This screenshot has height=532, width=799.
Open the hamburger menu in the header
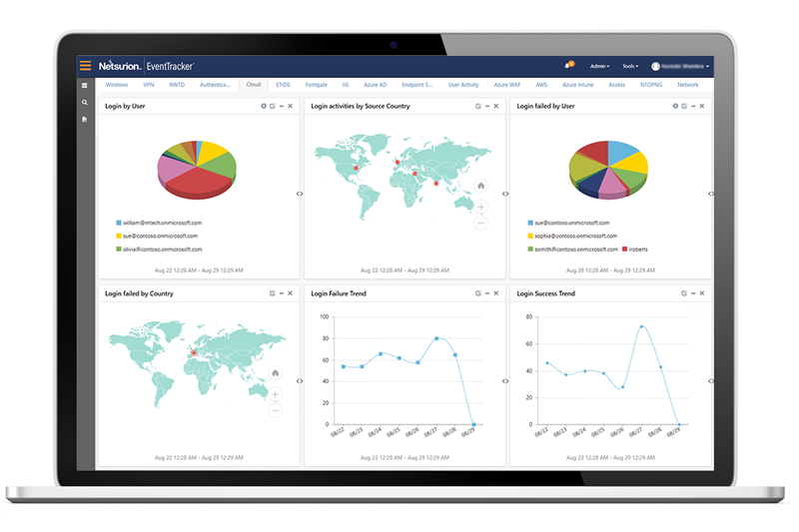(85, 66)
